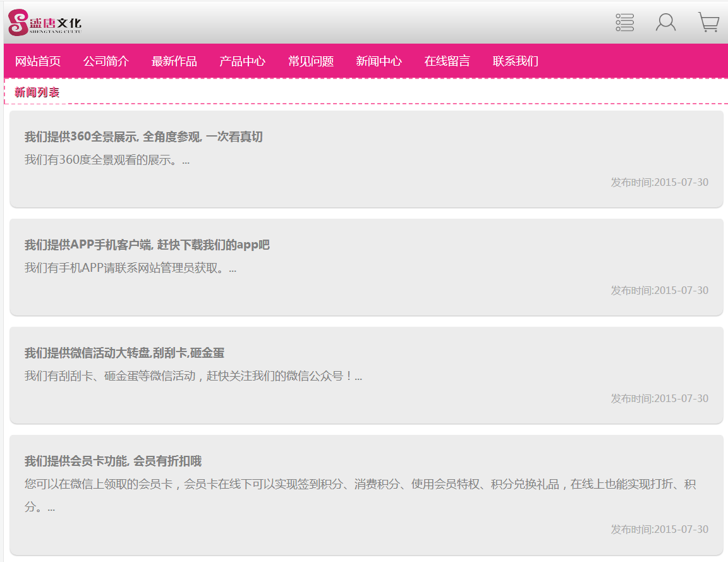The image size is (728, 562).
Task: Click 联系我们 in the nav bar
Action: pos(516,61)
